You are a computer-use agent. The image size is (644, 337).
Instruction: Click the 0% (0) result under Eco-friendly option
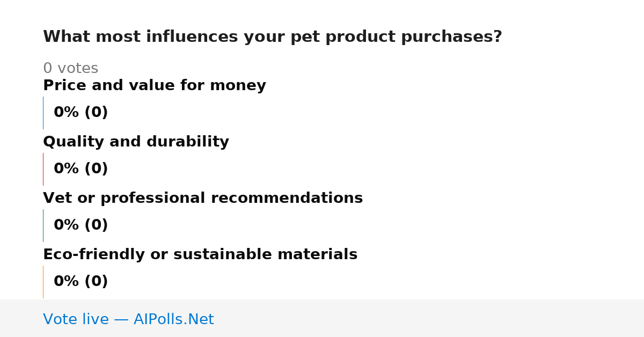81,282
